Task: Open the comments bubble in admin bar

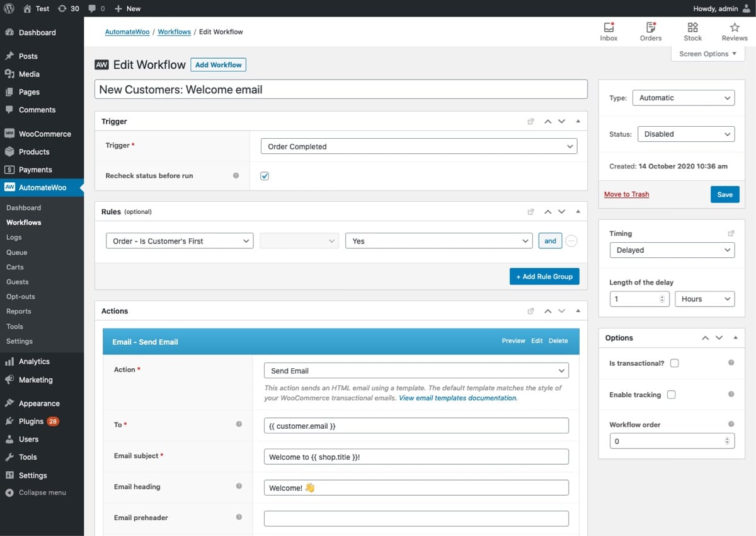Action: (96, 9)
